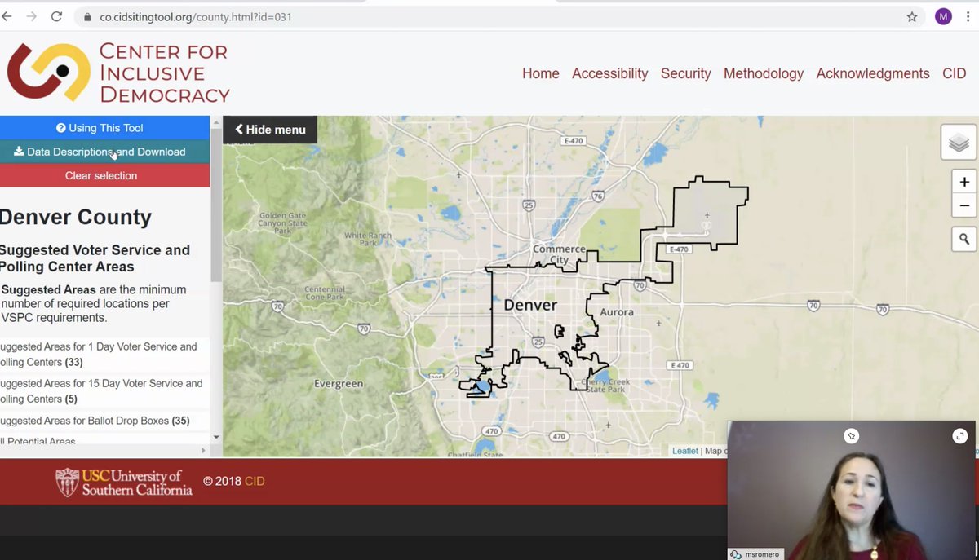Pin the speaker video thumbnail
The width and height of the screenshot is (979, 560).
coord(851,436)
